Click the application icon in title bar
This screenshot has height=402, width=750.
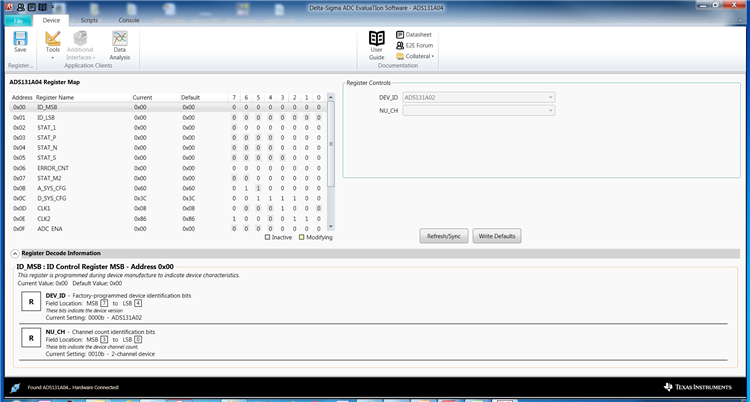8,7
